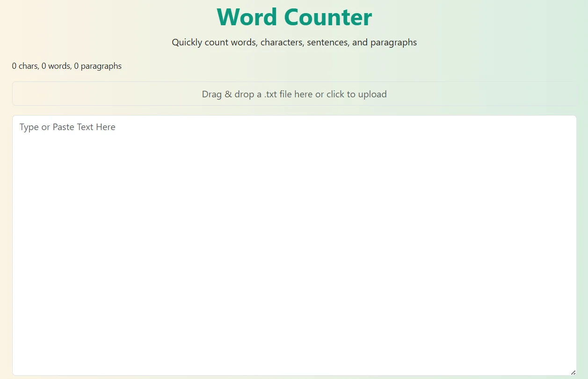This screenshot has height=379, width=588.
Task: Click the '0 chars' counter label
Action: (25, 66)
